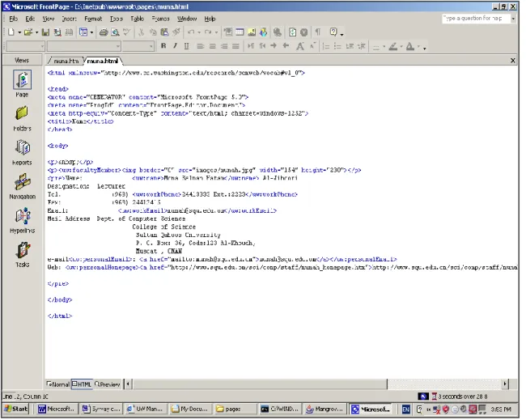Open FrontPage Help question icon

(x=333, y=32)
